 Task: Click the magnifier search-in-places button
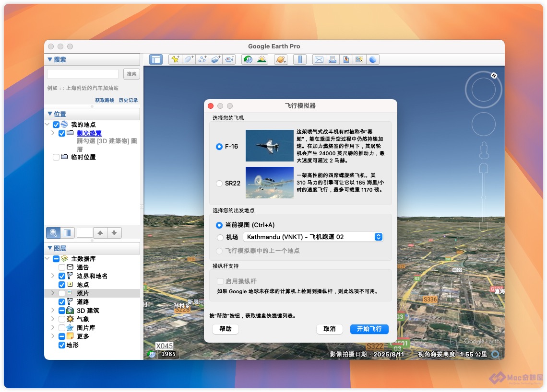53,233
